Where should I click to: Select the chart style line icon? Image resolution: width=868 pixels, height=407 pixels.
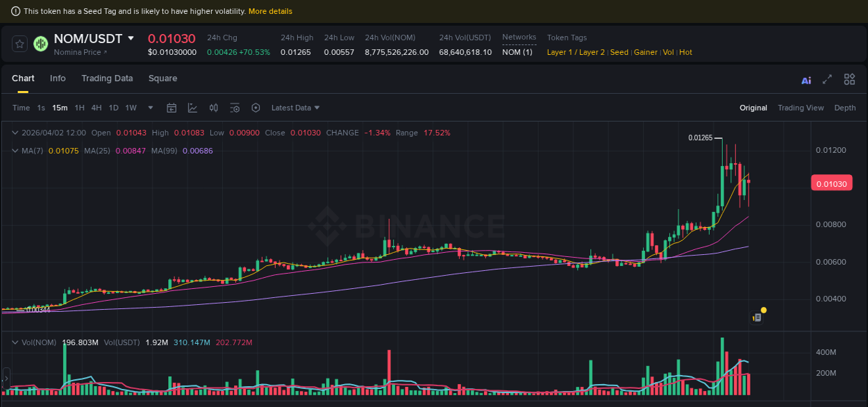pos(192,108)
